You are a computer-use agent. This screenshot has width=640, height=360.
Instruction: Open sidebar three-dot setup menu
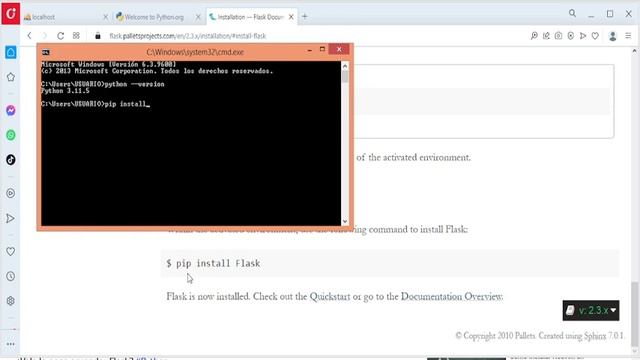coord(11,344)
